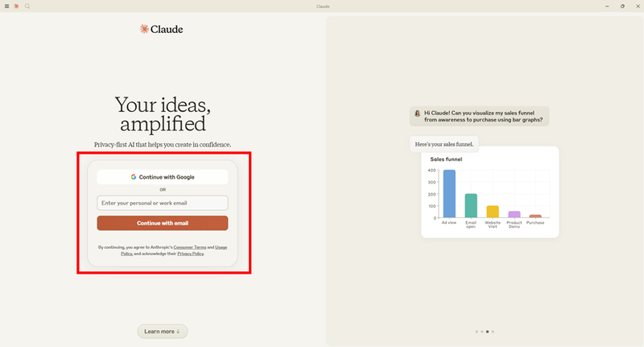Click the yellow Website Visit bar
Viewport: 644px width, 347px height.
(x=493, y=212)
